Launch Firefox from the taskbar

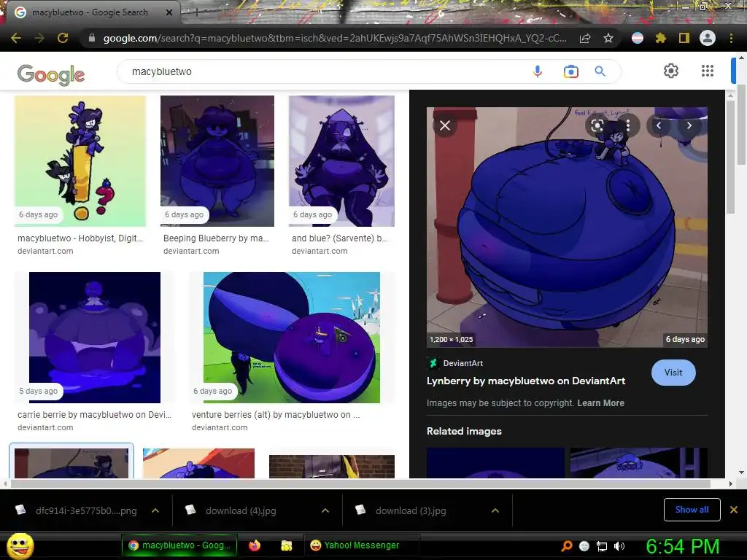pyautogui.click(x=255, y=545)
